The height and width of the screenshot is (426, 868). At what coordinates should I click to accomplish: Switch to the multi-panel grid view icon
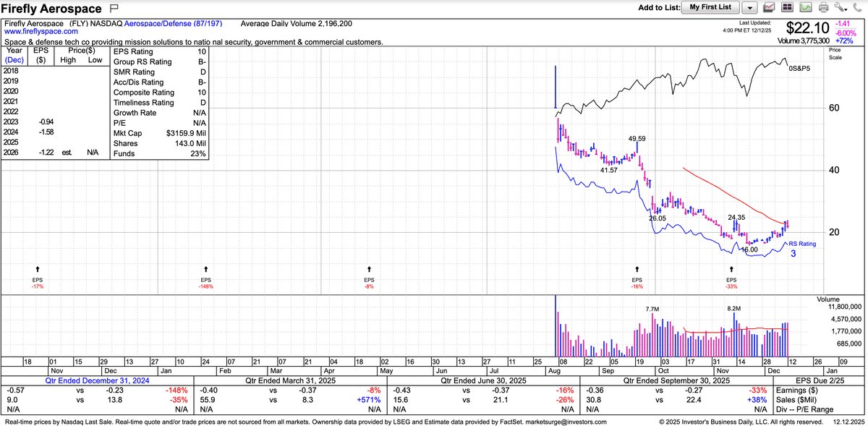tap(788, 7)
